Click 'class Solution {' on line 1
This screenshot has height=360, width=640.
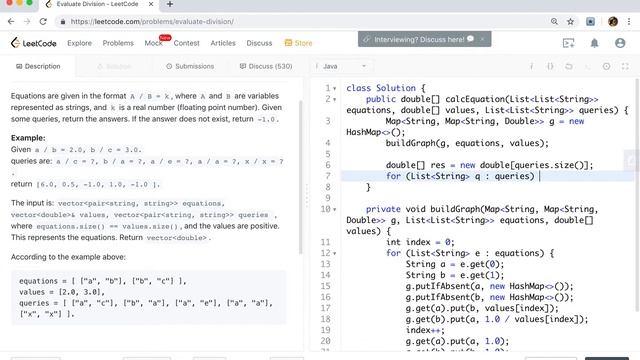386,88
